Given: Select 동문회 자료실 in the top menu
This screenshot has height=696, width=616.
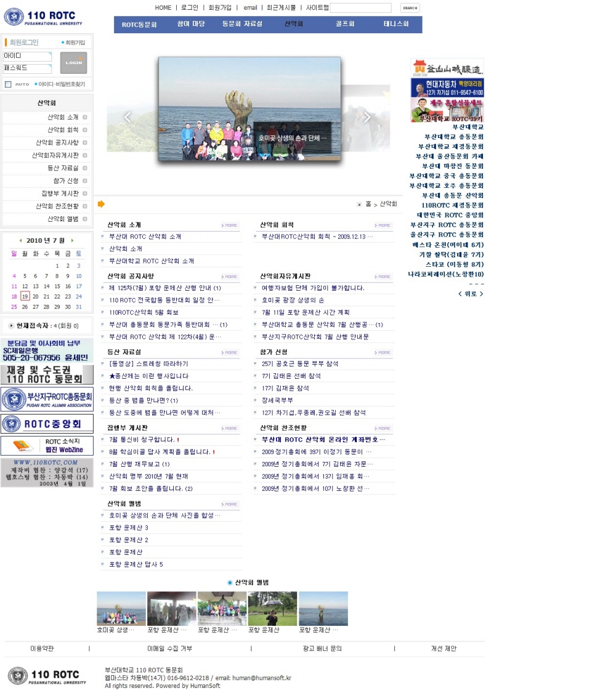Looking at the screenshot, I should (x=242, y=25).
